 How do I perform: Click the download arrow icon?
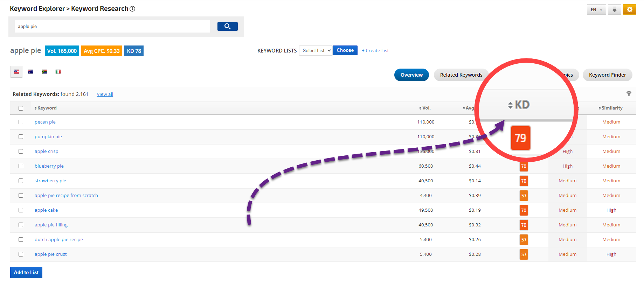click(x=614, y=9)
